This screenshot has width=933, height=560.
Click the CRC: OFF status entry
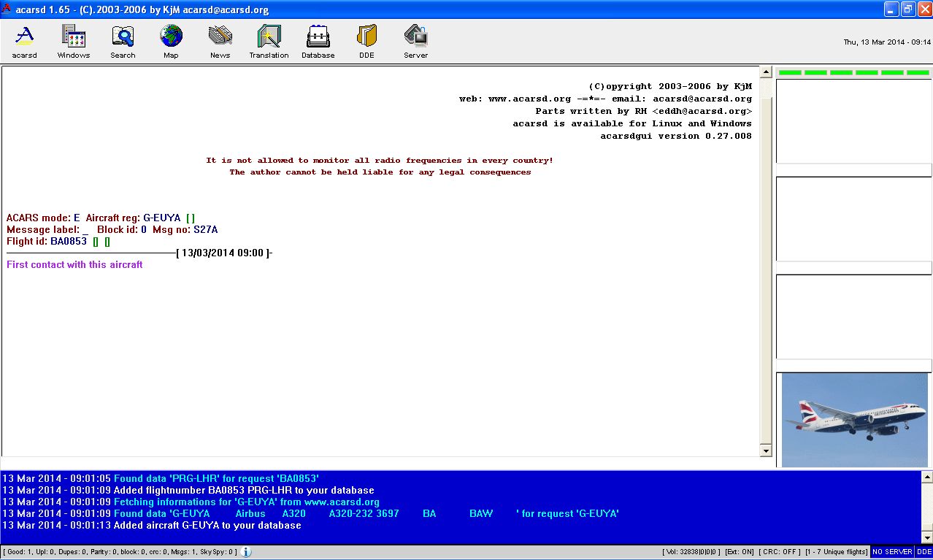click(779, 552)
